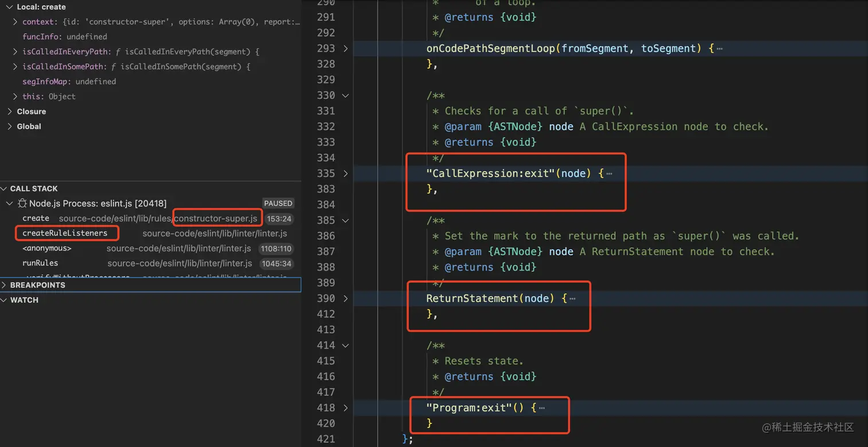Click the Node.js process bug icon
Image resolution: width=868 pixels, height=447 pixels.
(22, 203)
